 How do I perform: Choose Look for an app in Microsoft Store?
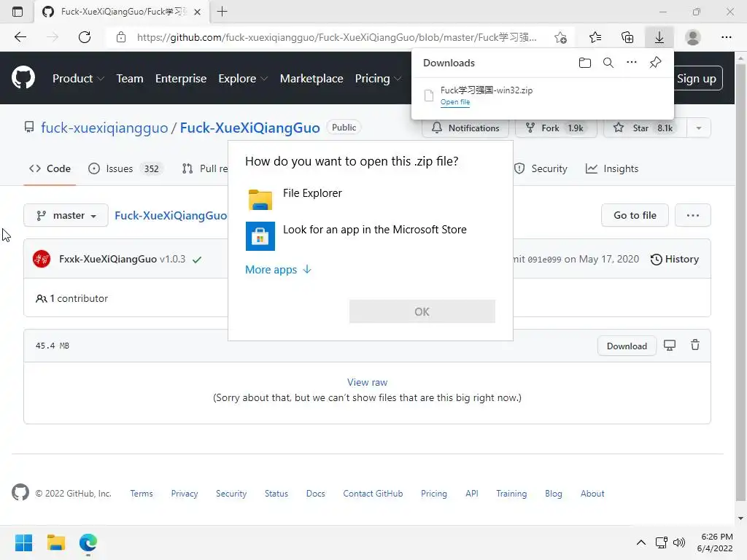click(370, 236)
